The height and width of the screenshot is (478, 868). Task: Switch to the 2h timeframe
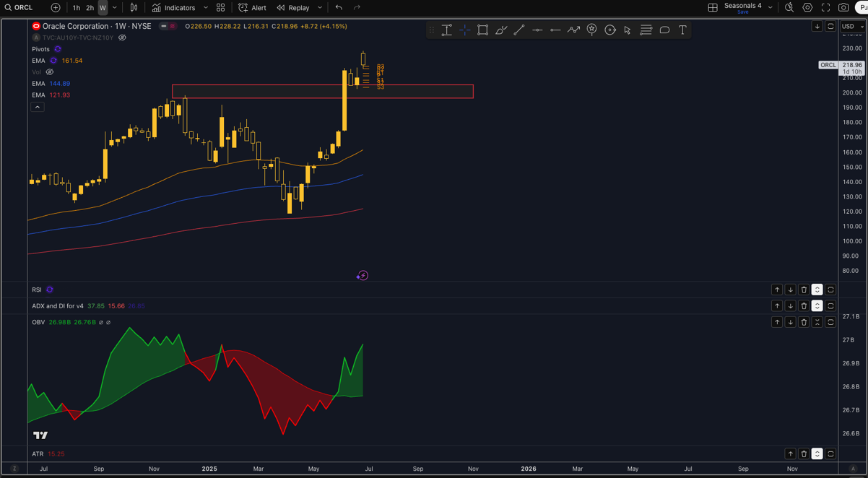point(90,7)
